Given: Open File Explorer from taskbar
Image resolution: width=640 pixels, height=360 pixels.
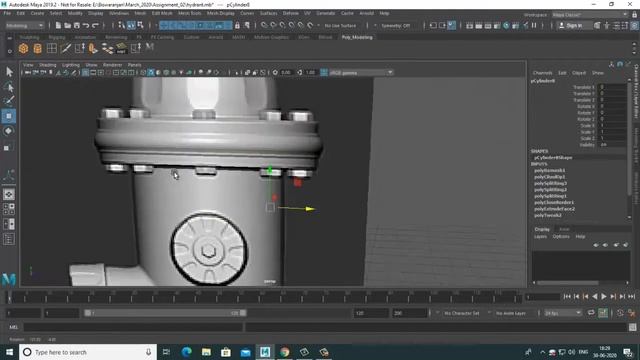Looking at the screenshot, I should (x=206, y=352).
